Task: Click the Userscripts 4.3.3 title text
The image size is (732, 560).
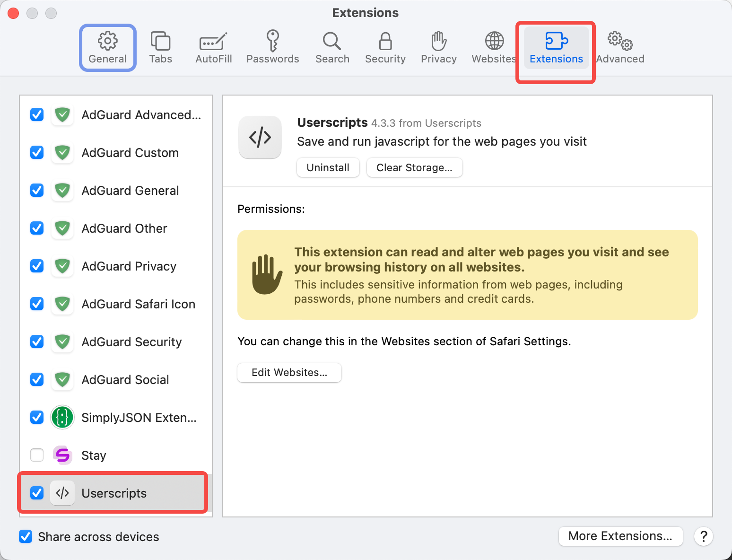Action: click(389, 122)
